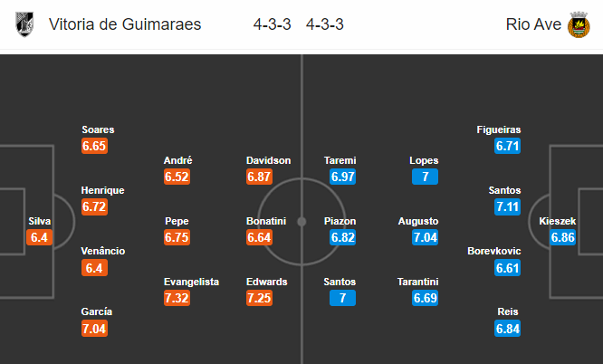
Task: Select Evangelista's 7.32 rating badge
Action: (177, 298)
